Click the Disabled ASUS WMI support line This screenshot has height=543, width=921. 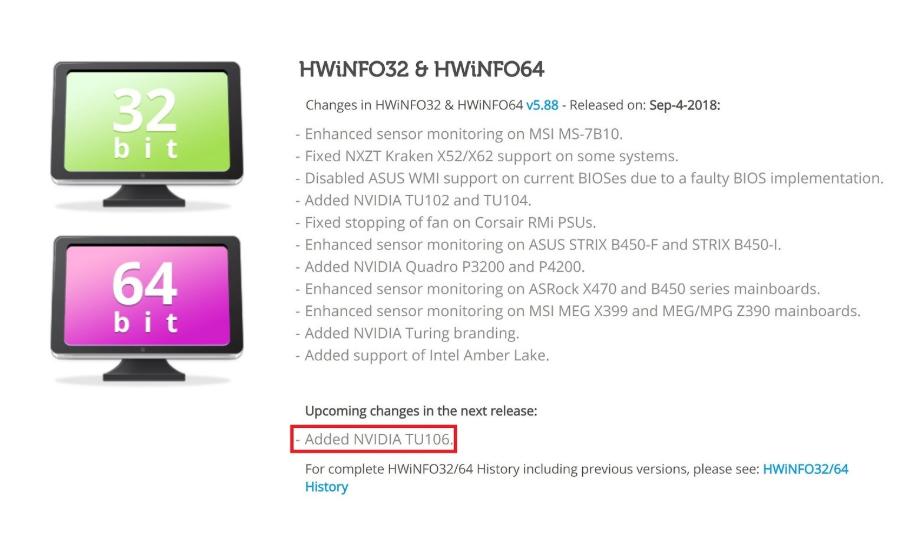[589, 178]
